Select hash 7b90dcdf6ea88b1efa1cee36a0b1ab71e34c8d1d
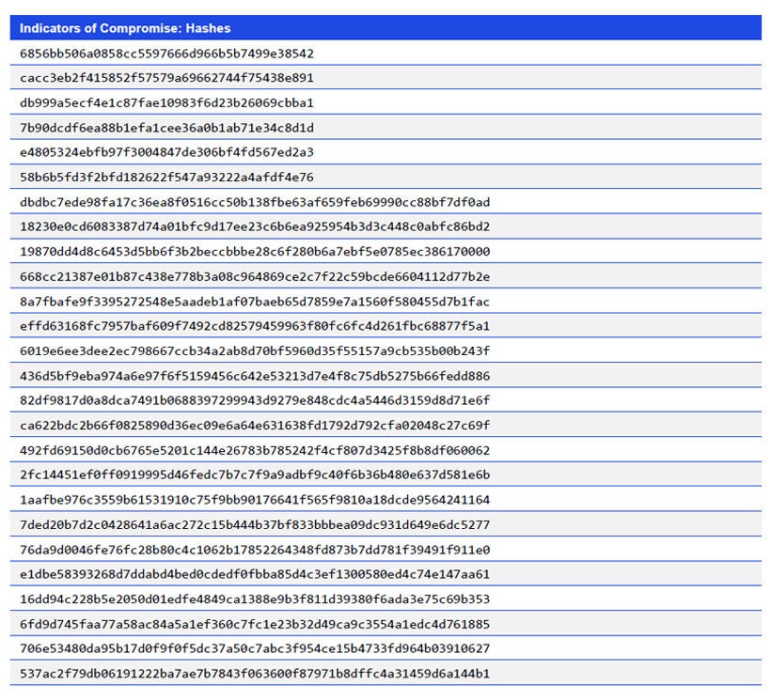The height and width of the screenshot is (700, 771). 169,127
